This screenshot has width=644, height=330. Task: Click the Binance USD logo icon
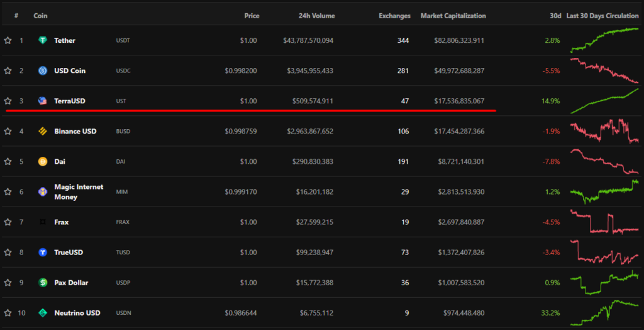pos(43,131)
